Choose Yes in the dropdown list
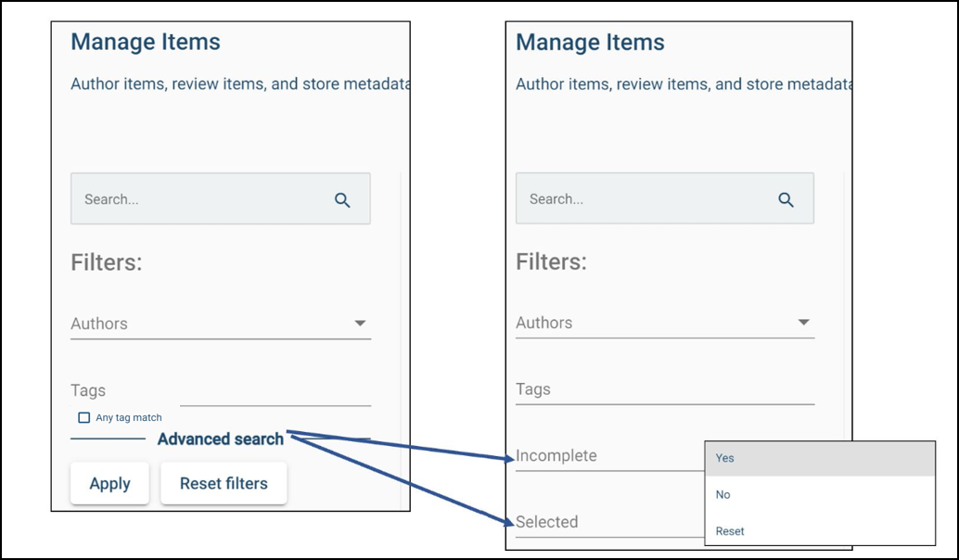The image size is (959, 560). [x=820, y=458]
